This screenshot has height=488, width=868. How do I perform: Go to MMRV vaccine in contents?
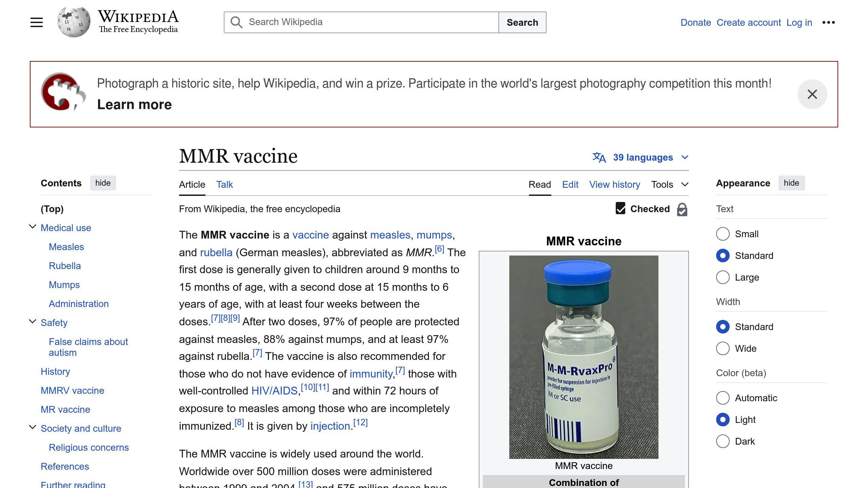tap(72, 390)
